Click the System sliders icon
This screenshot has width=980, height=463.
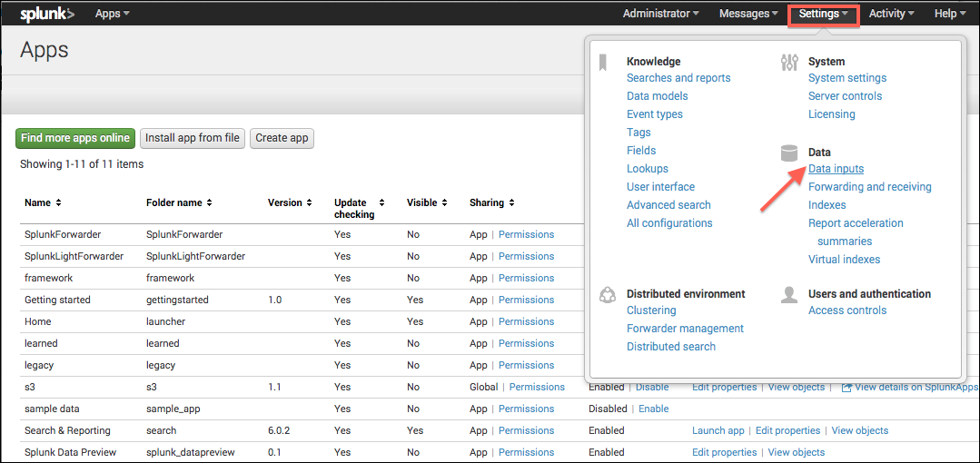[789, 62]
